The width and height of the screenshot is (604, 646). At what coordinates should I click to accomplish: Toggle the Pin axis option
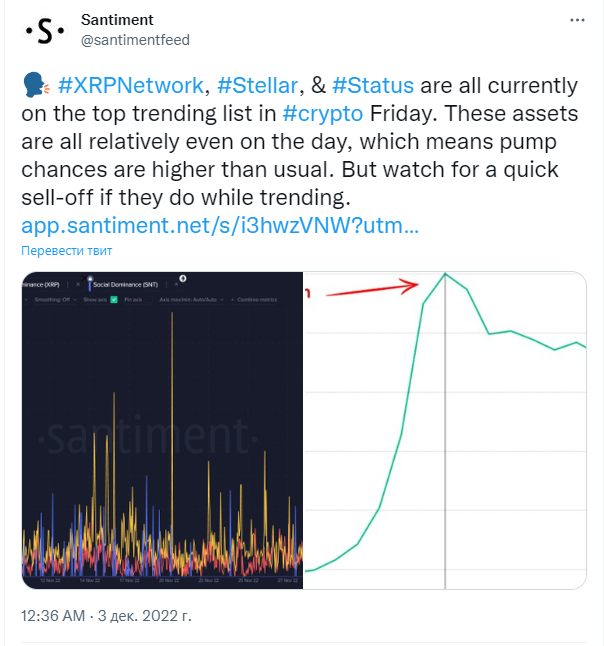pyautogui.click(x=133, y=300)
